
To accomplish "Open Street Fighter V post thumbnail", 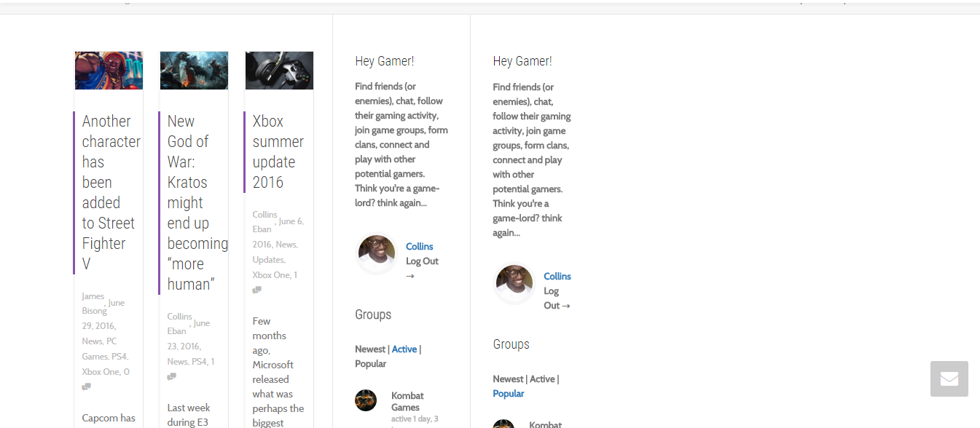I will tap(109, 71).
